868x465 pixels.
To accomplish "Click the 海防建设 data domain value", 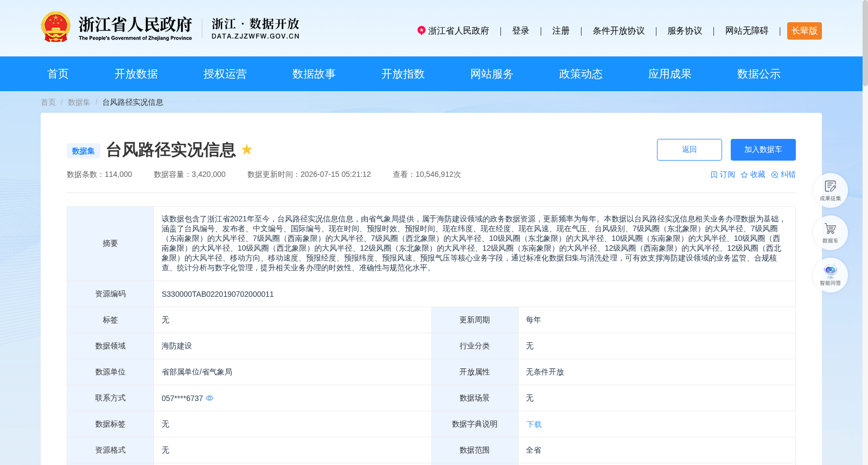I will pyautogui.click(x=177, y=346).
